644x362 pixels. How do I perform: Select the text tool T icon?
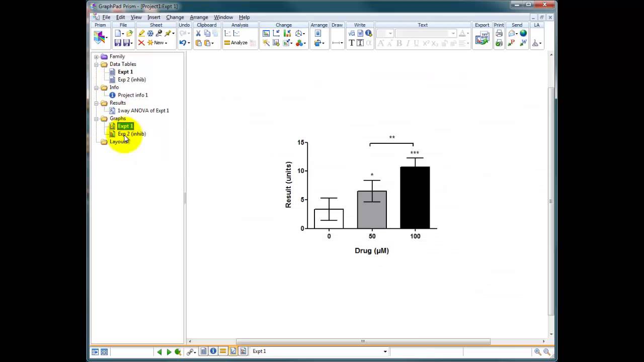click(x=352, y=43)
